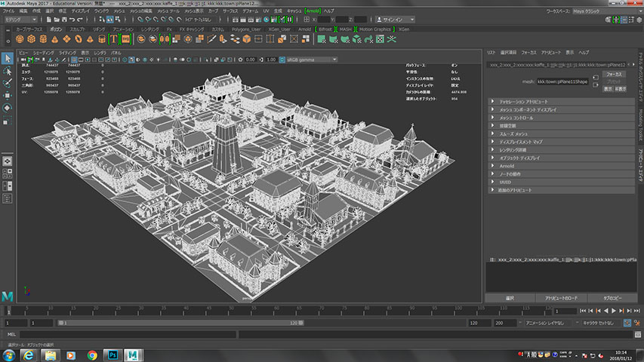644x362 pixels.
Task: Switch to the Arnold shelf tab
Action: [304, 29]
